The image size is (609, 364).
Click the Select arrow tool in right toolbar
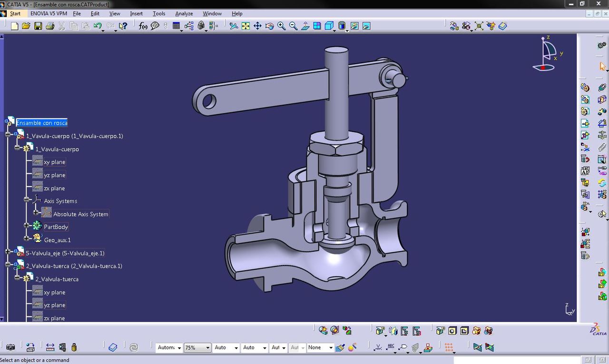click(602, 67)
